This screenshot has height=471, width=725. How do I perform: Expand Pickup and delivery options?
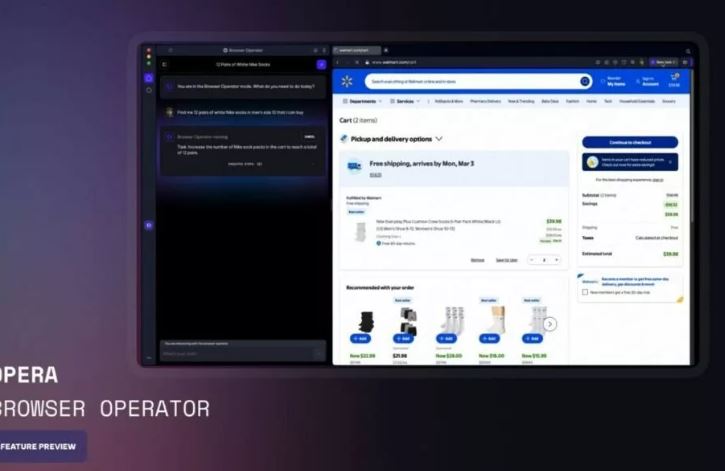coord(438,139)
